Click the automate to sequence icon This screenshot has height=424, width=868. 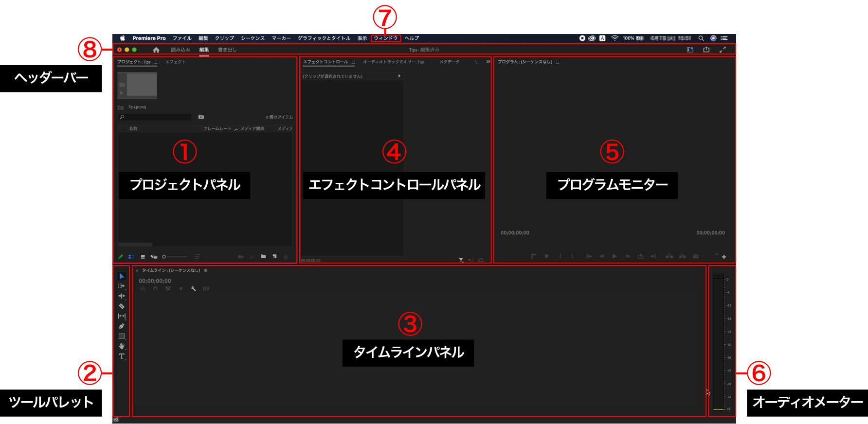[241, 256]
